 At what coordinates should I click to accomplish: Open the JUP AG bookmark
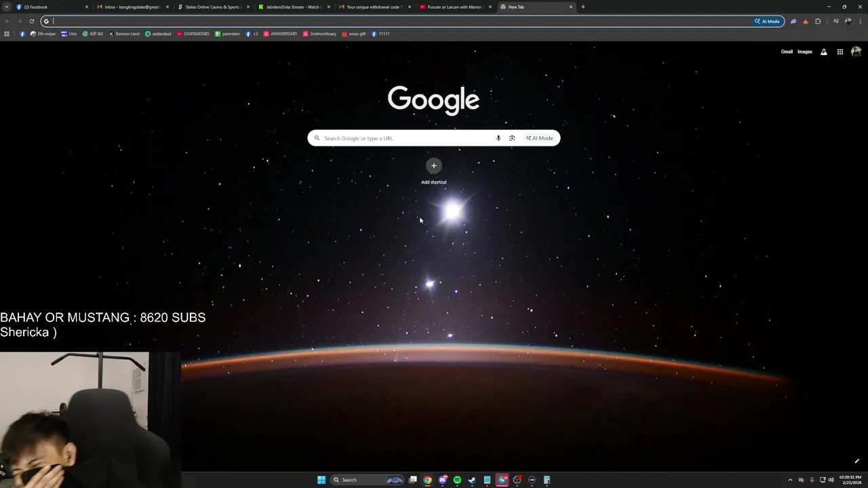pyautogui.click(x=93, y=34)
